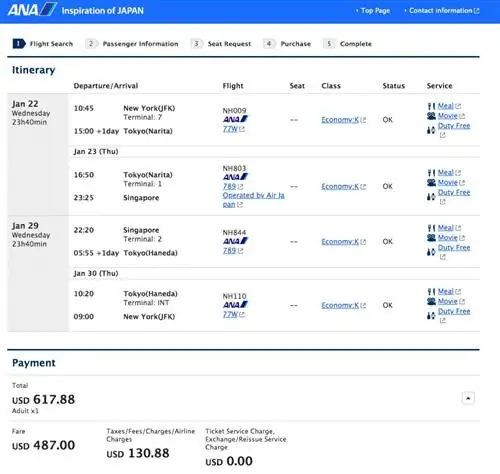Click the fork-and-knife meal icon for NH110
This screenshot has height=474, width=500.
[x=431, y=292]
